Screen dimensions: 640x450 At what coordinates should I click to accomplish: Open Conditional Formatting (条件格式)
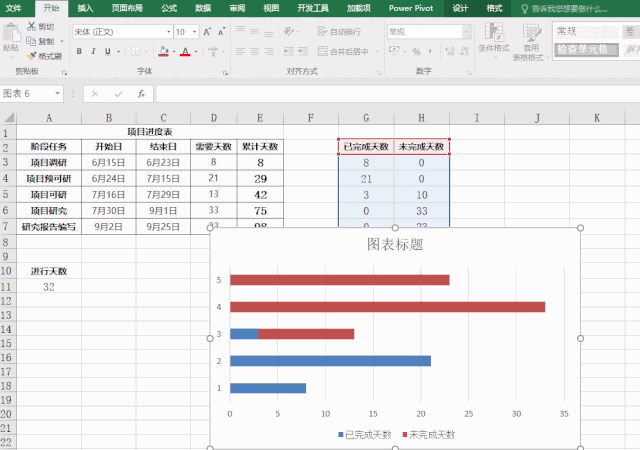[x=494, y=40]
